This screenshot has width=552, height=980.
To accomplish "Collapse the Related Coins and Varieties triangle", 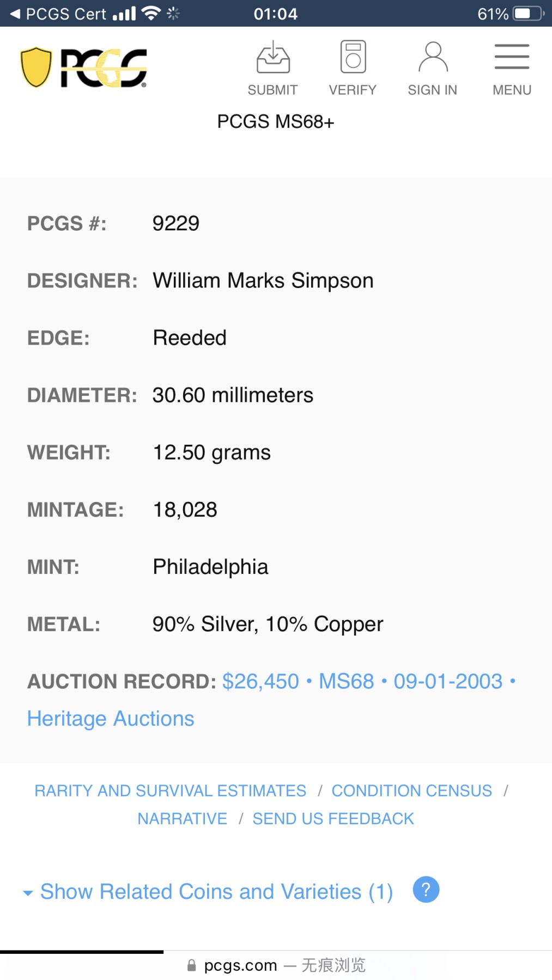I will 28,893.
